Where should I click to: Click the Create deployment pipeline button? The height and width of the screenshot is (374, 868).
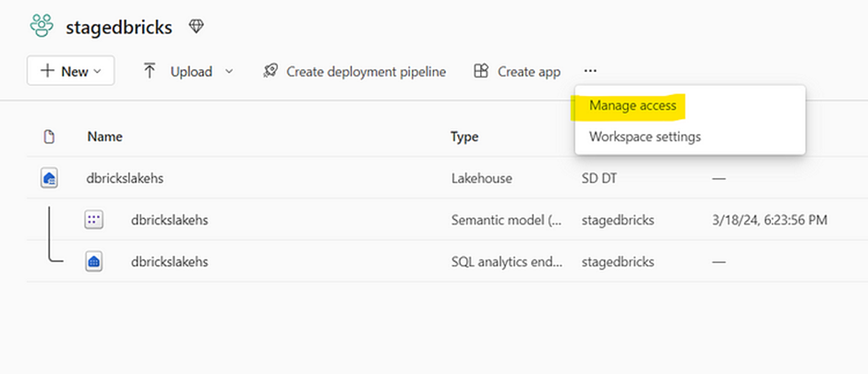pos(366,71)
